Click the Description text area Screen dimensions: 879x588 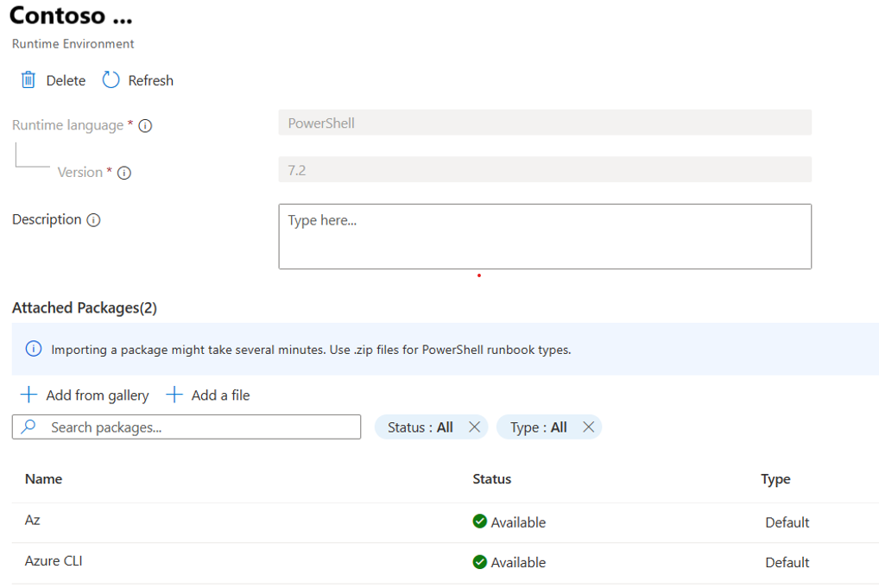(x=544, y=236)
